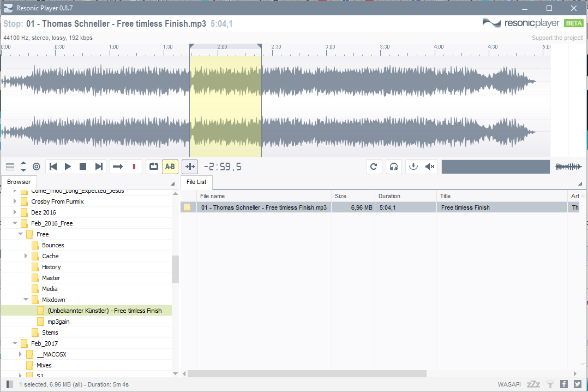Select the History folder
Screen dimensions: 588x392
[51, 267]
